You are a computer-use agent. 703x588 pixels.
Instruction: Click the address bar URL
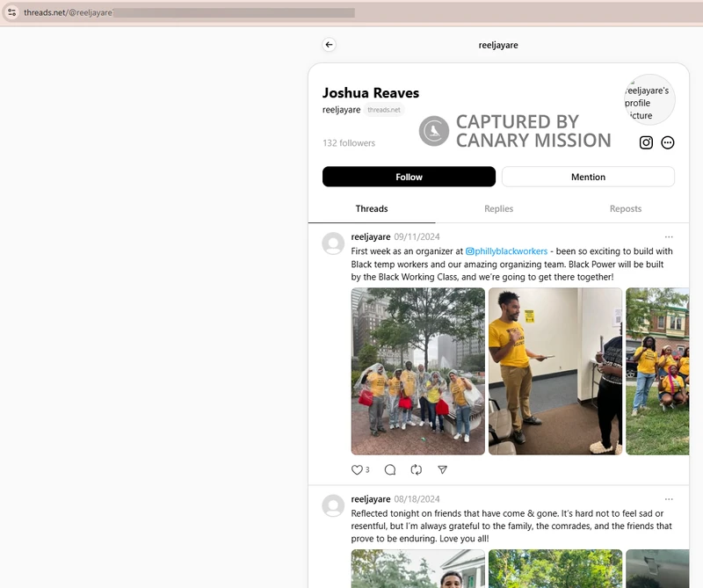[69, 12]
